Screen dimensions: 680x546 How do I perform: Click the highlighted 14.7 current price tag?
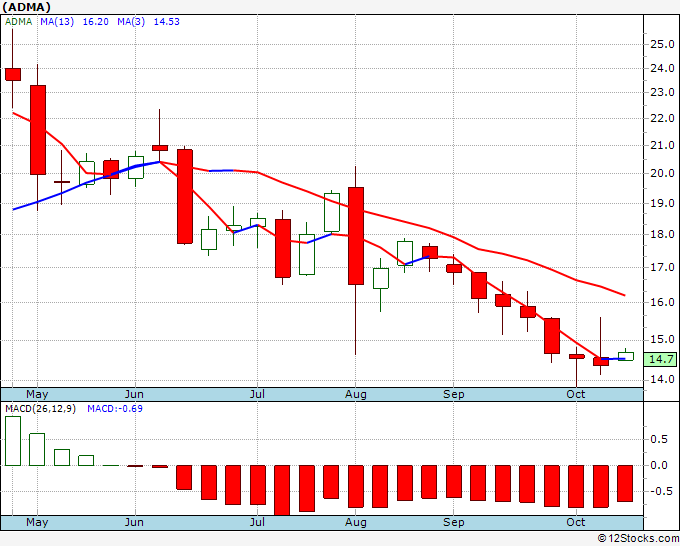[660, 359]
